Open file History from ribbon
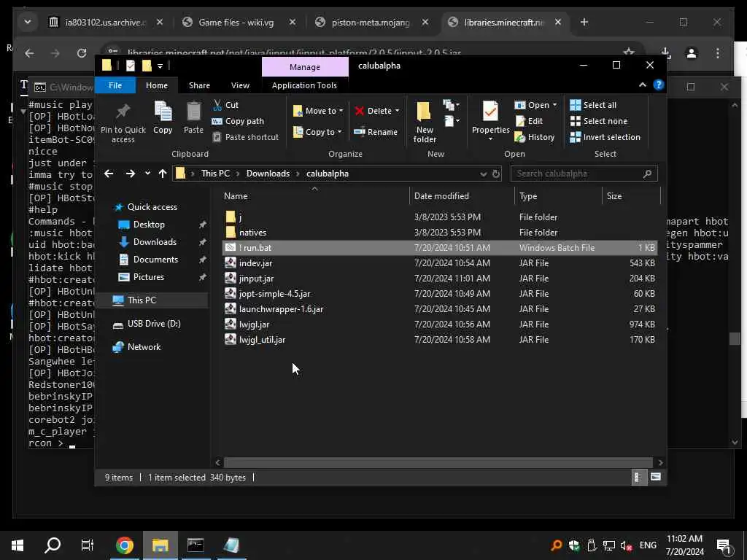Screen dimensions: 747x560 point(535,137)
